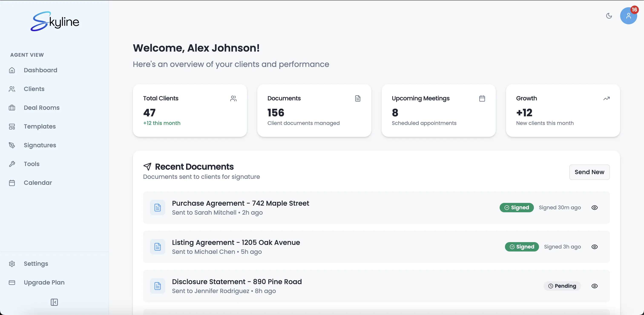Click the Upgrade Plan card icon
The width and height of the screenshot is (644, 315).
12,282
